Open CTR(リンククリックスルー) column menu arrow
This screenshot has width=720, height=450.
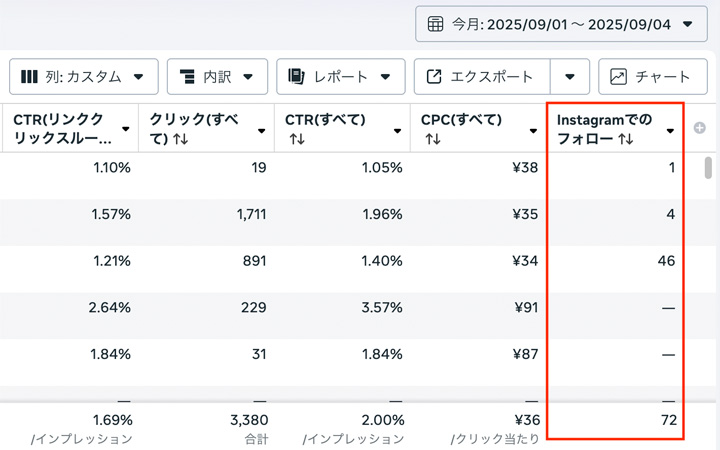pos(125,129)
